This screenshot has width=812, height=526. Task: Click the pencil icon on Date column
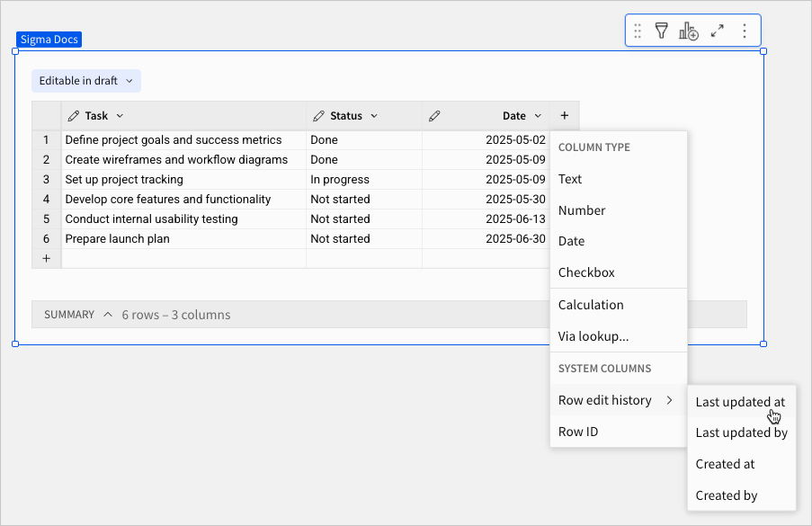coord(434,116)
